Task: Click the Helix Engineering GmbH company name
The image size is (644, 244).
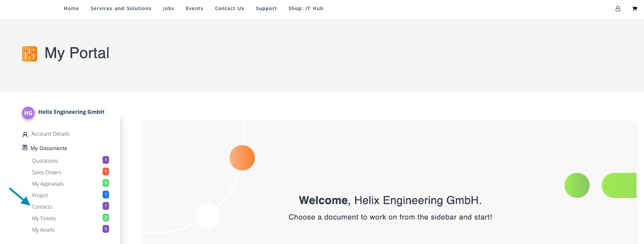Action: 71,112
